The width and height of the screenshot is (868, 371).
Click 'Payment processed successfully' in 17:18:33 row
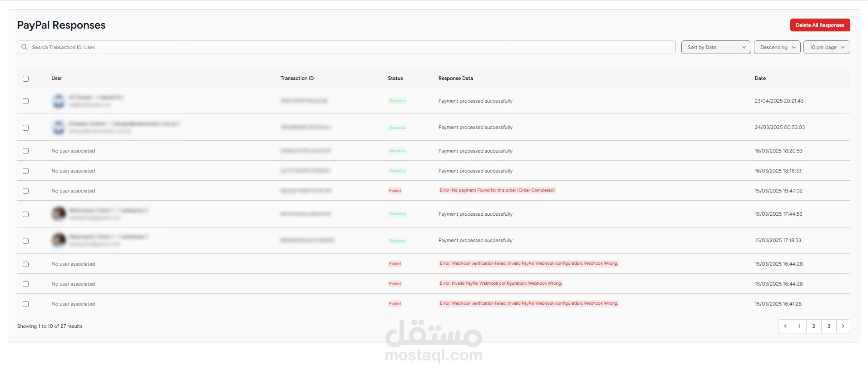coord(475,240)
